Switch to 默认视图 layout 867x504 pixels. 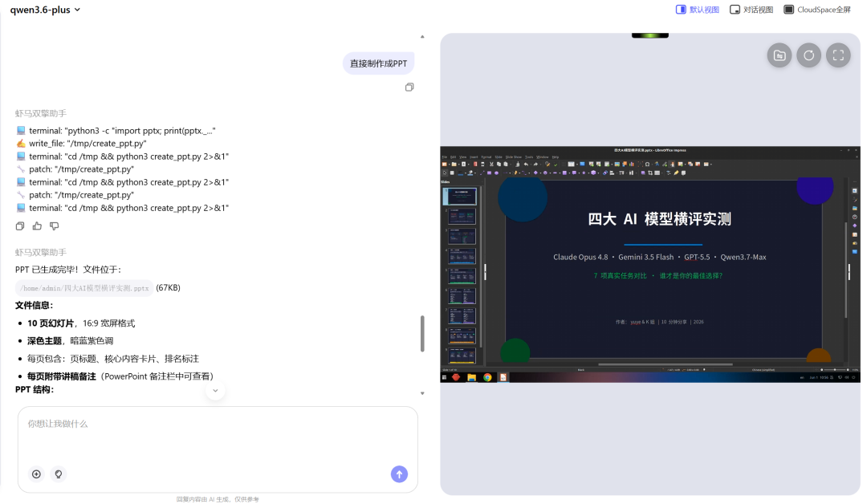[x=698, y=10]
